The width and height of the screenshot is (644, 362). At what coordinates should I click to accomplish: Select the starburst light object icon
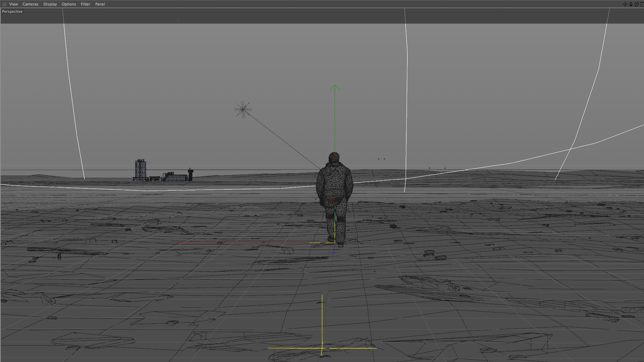point(243,109)
